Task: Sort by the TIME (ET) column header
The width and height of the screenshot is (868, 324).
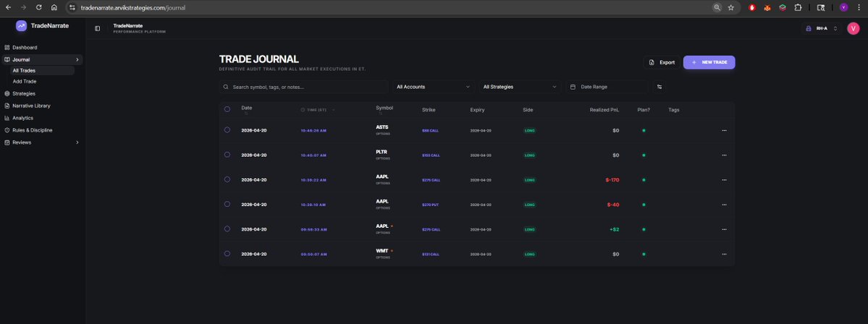Action: click(x=317, y=110)
